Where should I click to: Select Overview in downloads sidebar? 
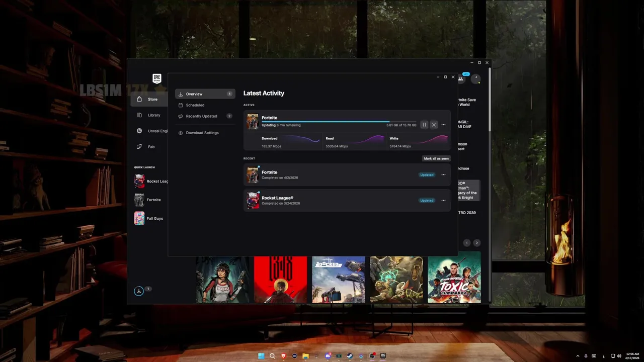point(205,94)
